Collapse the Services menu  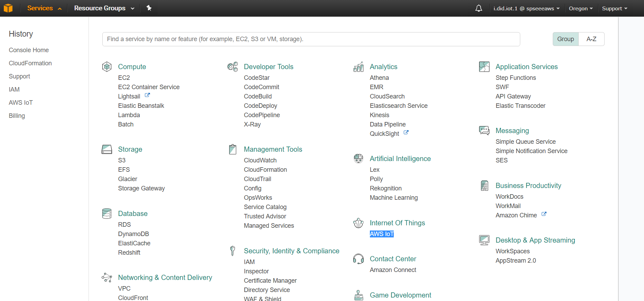click(x=44, y=8)
